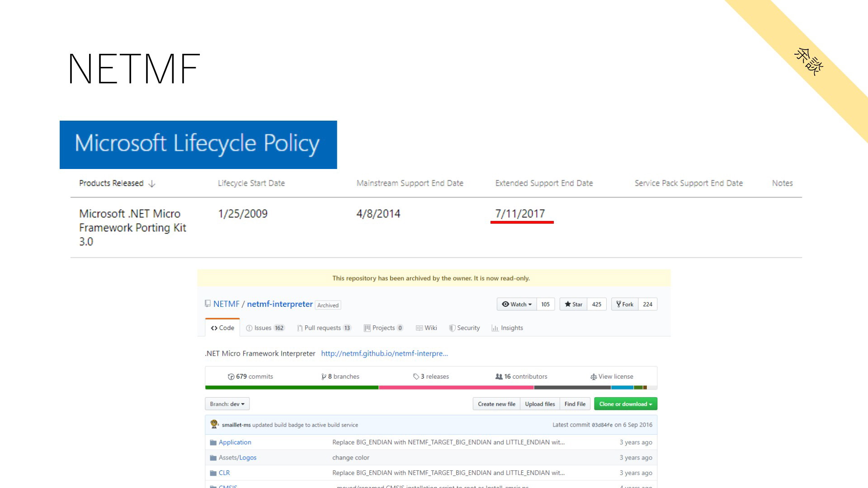The width and height of the screenshot is (868, 488).
Task: Click the sort arrow beside Products Released
Action: pyautogui.click(x=152, y=183)
